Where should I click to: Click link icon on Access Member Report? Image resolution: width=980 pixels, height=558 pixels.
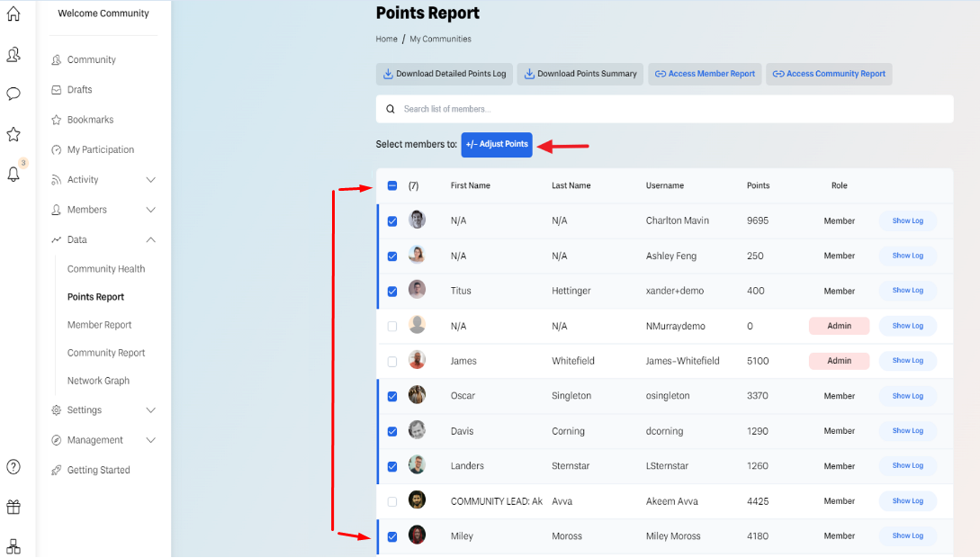[x=660, y=74]
